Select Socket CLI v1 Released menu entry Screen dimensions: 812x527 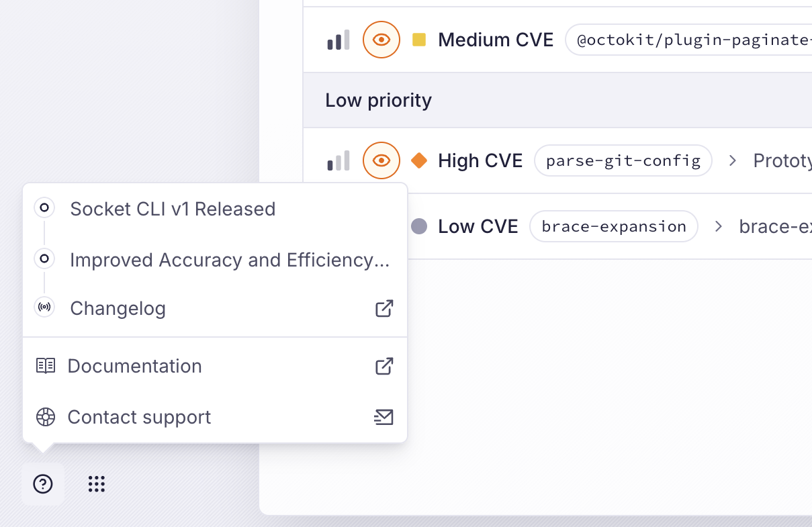pos(172,209)
